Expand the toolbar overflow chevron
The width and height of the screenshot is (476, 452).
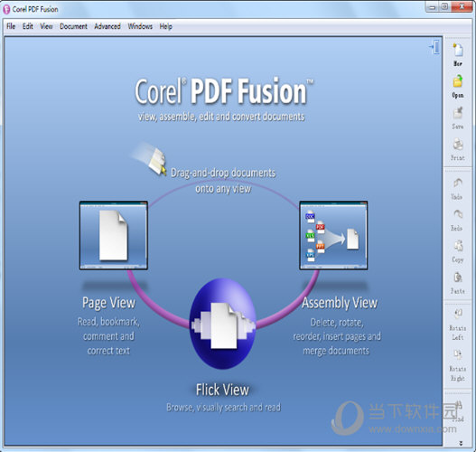coord(461,443)
